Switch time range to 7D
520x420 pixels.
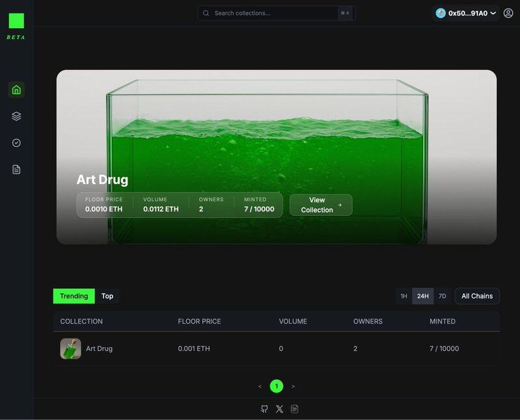(x=442, y=296)
